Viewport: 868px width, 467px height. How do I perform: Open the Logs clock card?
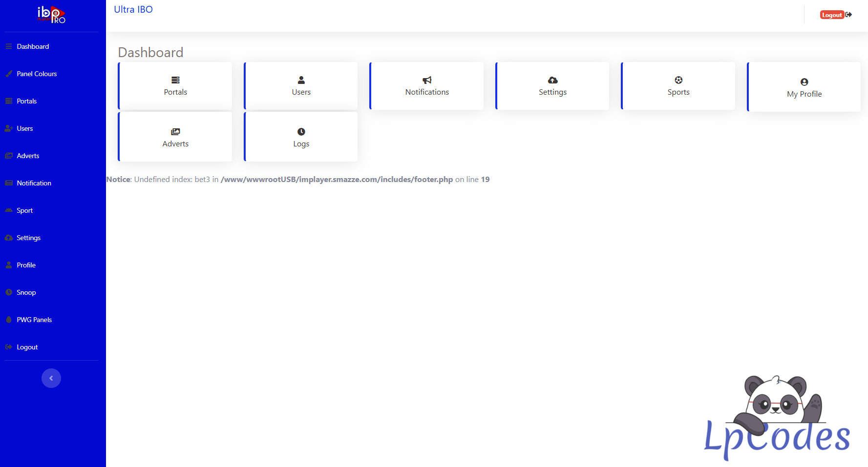coord(301,138)
